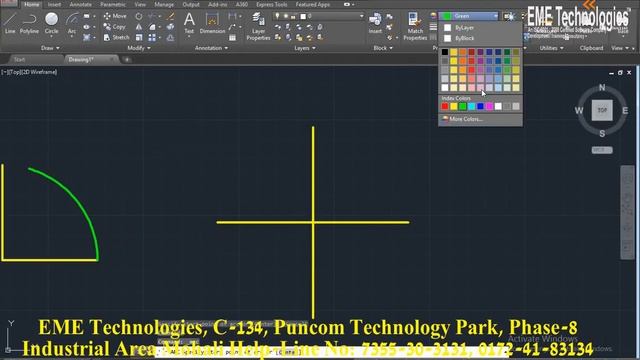Image resolution: width=640 pixels, height=360 pixels.
Task: Click the N compass direction on ViewCube
Action: [x=602, y=87]
